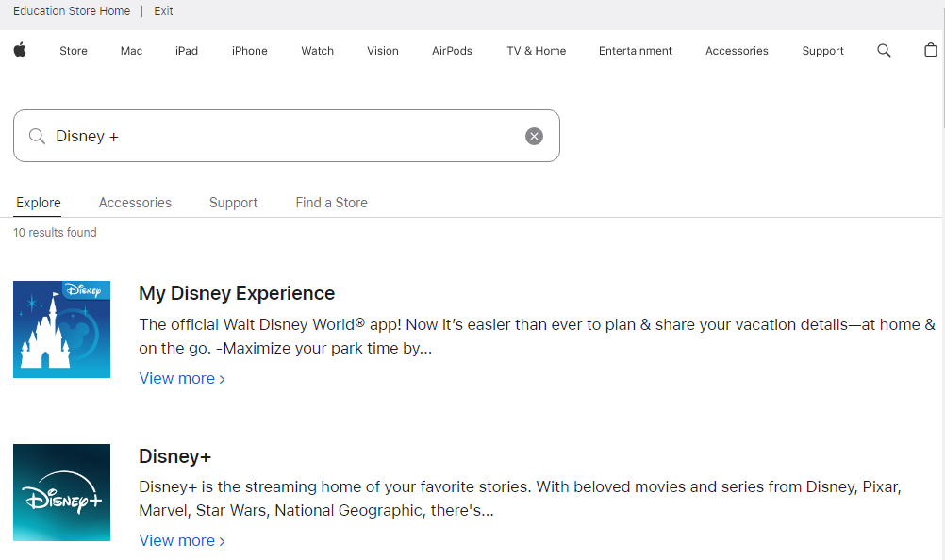Viewport: 945px width, 560px height.
Task: Open the search magnifier in navigation bar
Action: point(884,51)
